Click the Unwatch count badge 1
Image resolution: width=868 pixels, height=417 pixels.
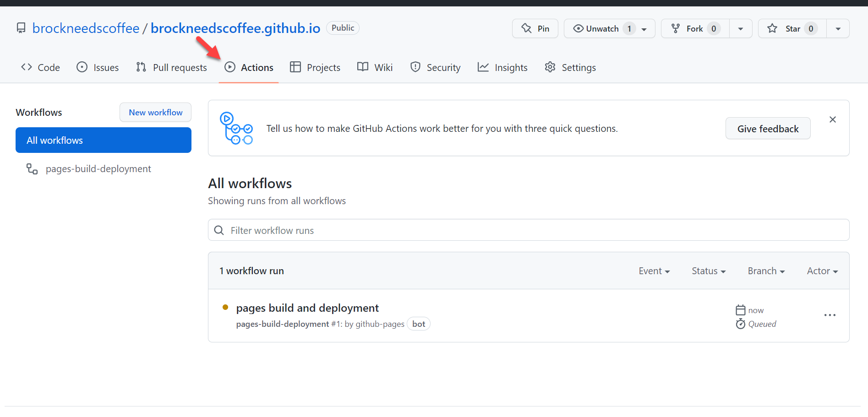click(x=629, y=28)
